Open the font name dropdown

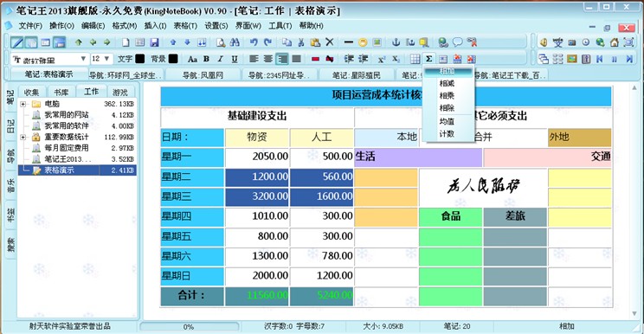click(x=83, y=59)
